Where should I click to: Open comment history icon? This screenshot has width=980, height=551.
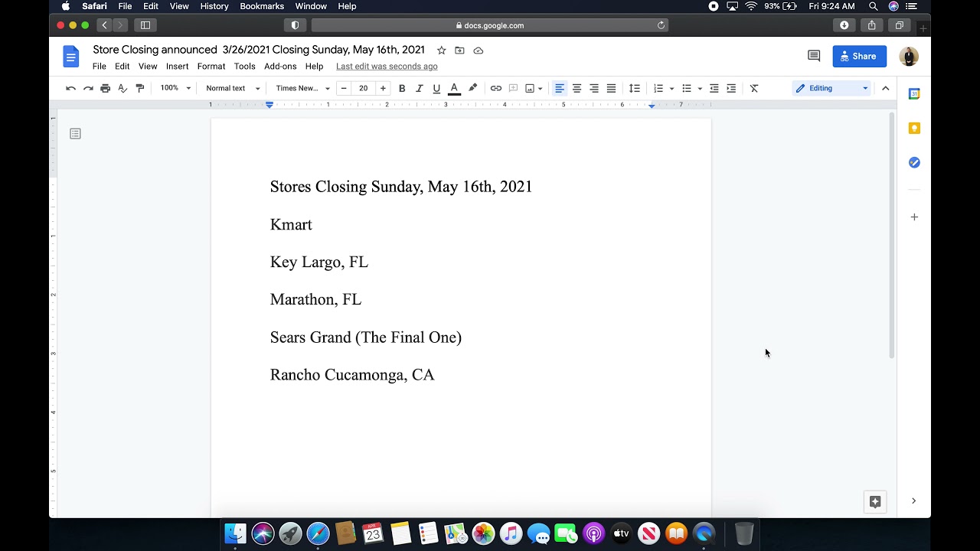814,56
